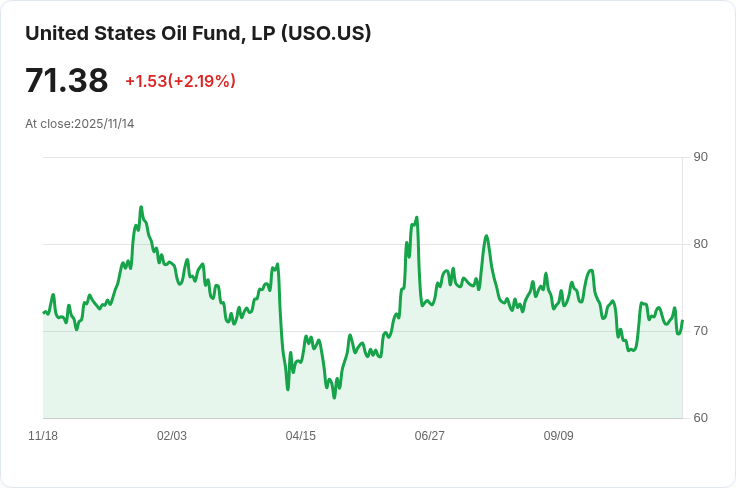736x488 pixels.
Task: Click the rightmost end of the price line
Action: click(682, 322)
